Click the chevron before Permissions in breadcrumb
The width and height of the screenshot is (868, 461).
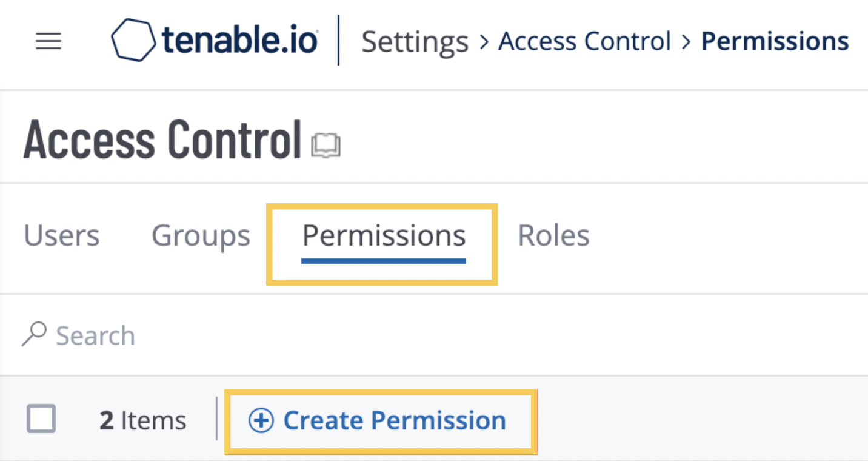click(x=686, y=42)
